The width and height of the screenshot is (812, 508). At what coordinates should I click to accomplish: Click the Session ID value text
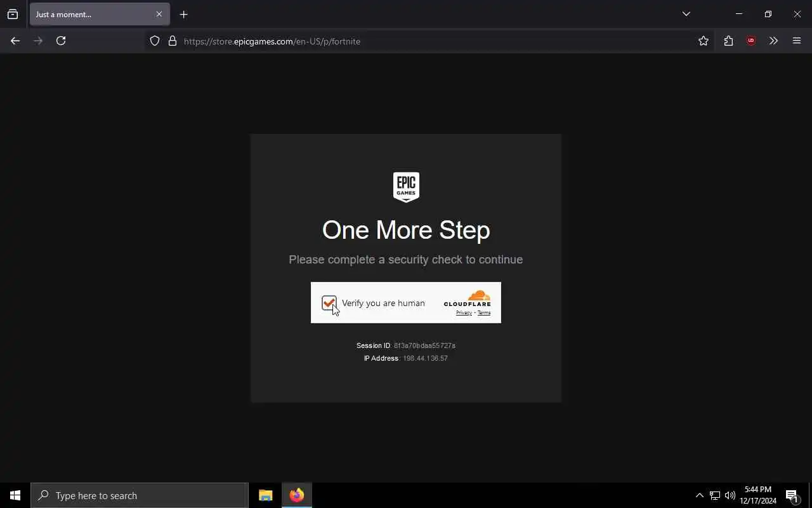tap(424, 345)
